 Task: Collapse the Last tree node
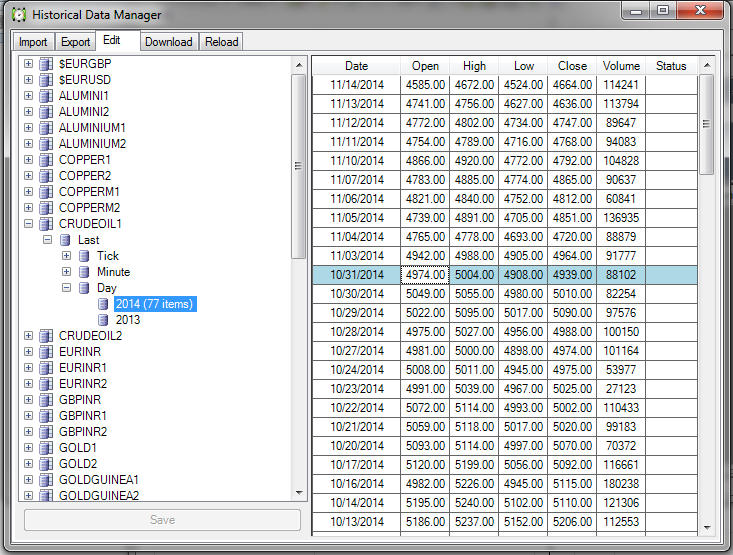click(x=48, y=240)
